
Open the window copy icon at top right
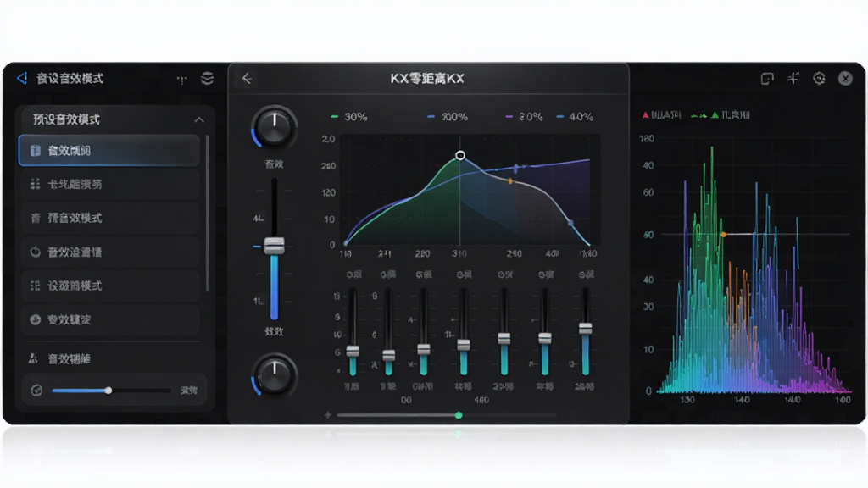766,79
